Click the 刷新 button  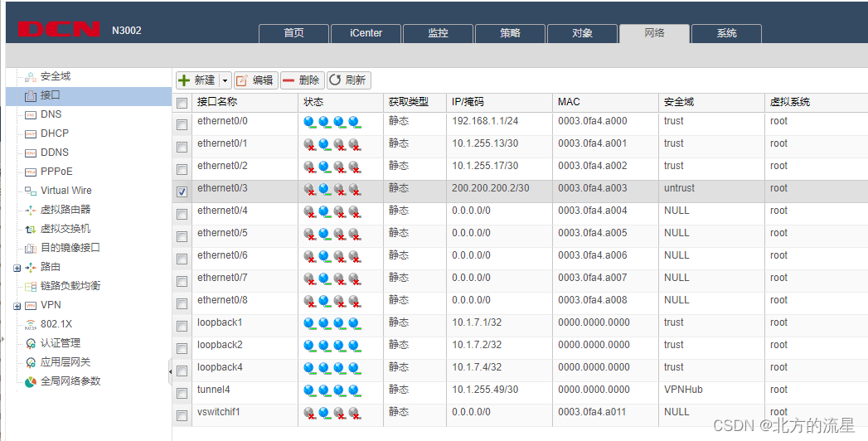[x=349, y=80]
